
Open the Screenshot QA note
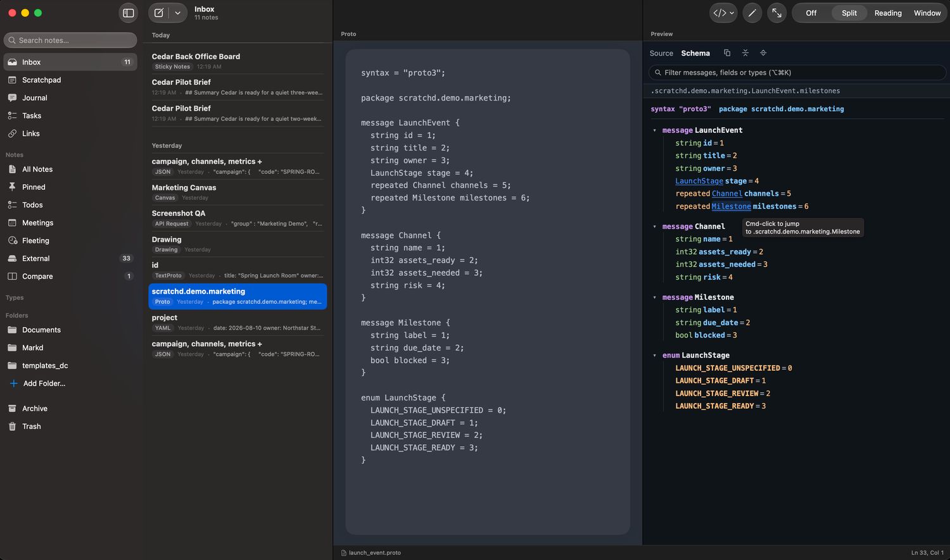click(237, 218)
